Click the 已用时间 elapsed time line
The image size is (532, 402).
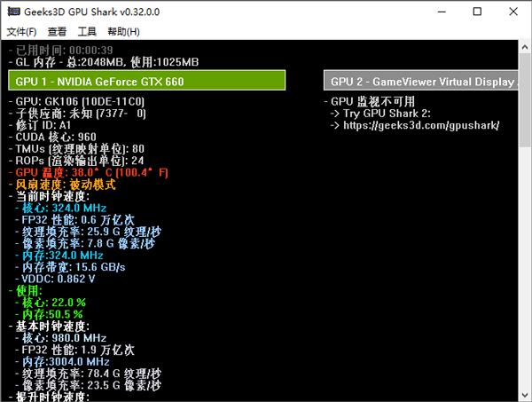pos(61,51)
